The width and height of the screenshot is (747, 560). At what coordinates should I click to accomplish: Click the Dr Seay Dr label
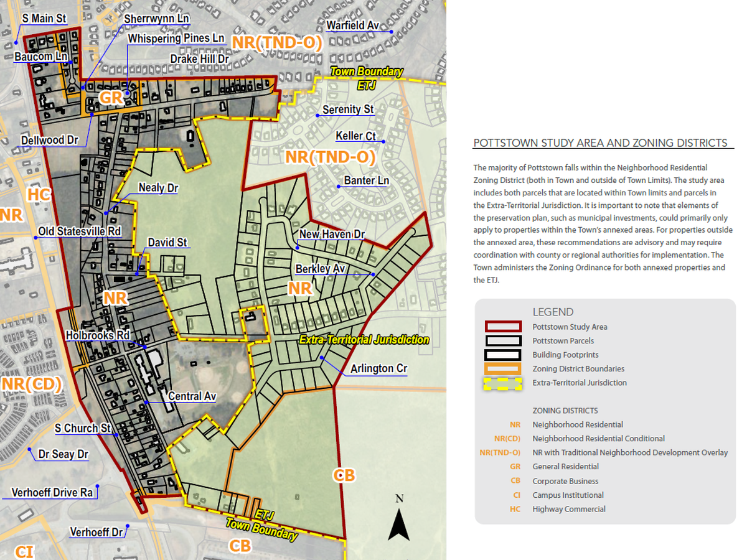(63, 454)
